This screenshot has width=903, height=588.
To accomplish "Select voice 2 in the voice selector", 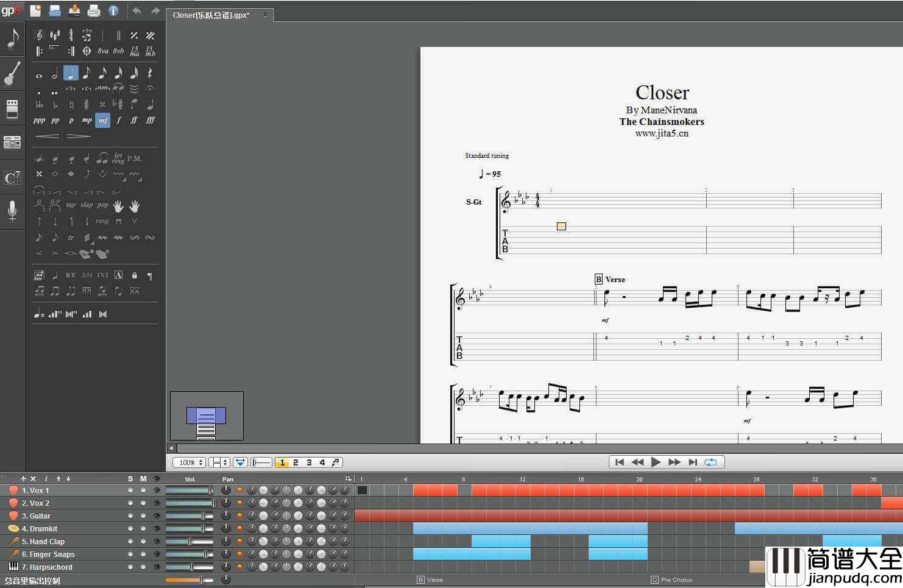I will click(296, 462).
